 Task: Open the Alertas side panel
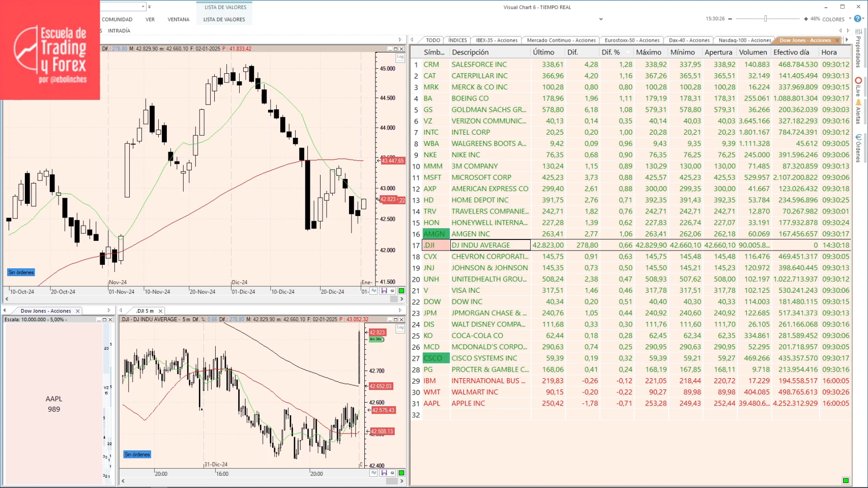click(x=858, y=112)
